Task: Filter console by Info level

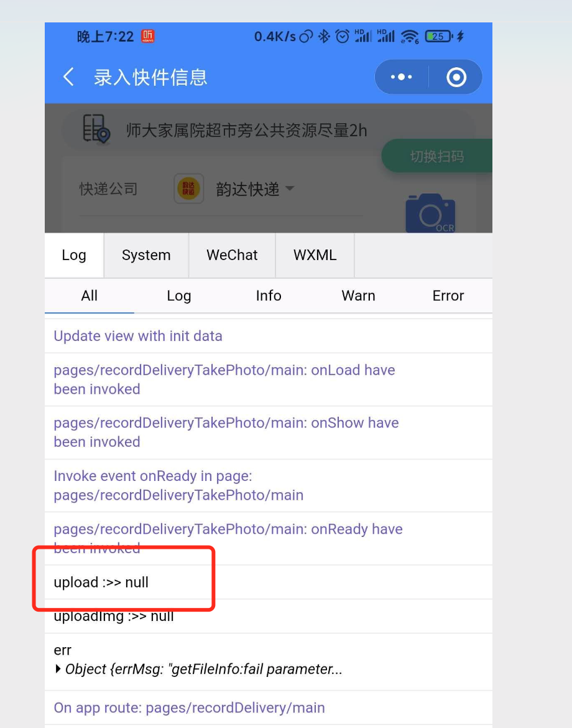Action: point(269,296)
